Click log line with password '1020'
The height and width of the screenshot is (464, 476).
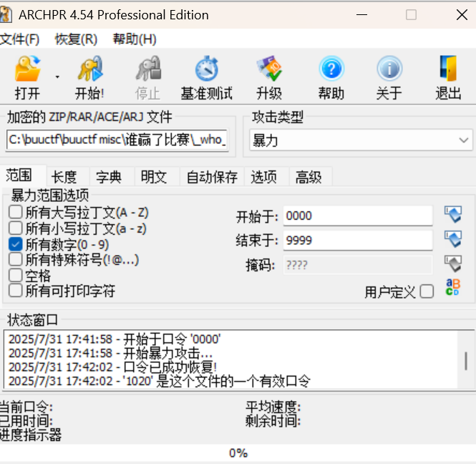(160, 381)
